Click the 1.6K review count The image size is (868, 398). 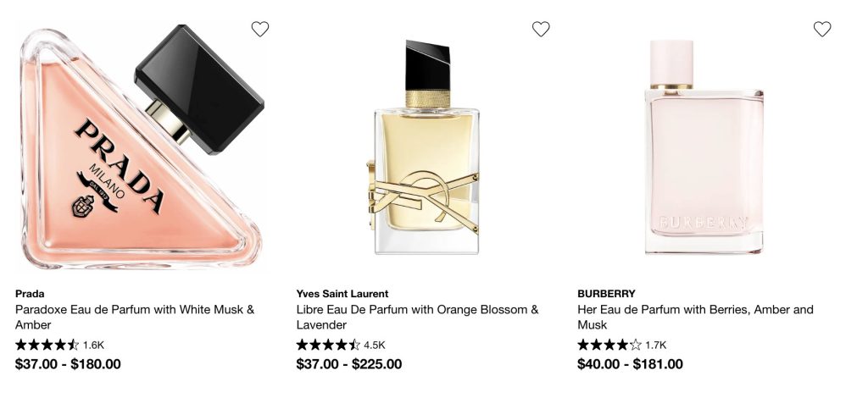click(93, 345)
